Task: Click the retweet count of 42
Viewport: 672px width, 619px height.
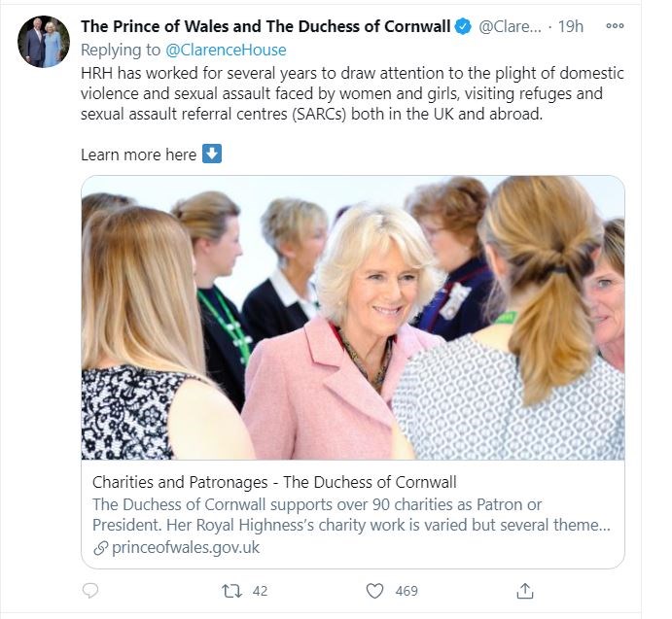Action: coord(259,590)
